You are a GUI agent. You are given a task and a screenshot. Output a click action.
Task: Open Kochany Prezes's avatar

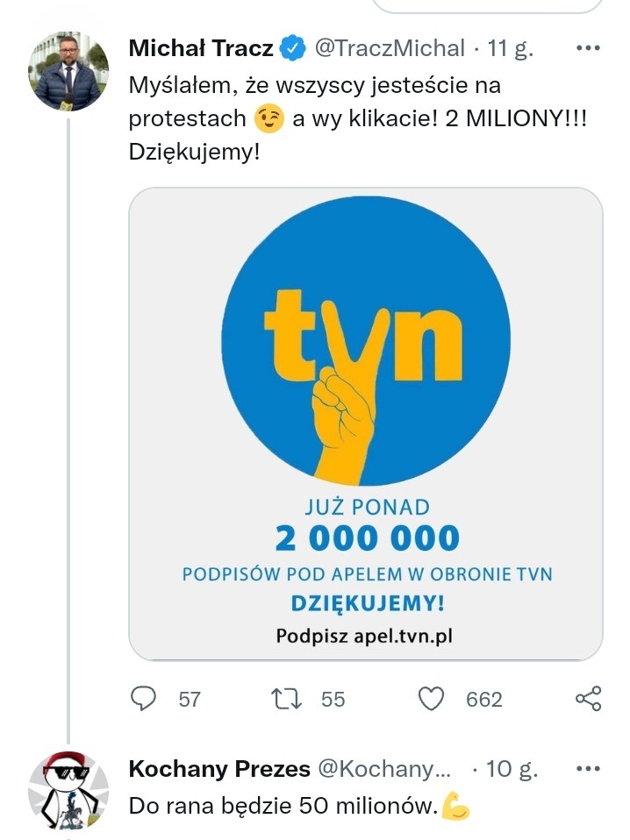68,791
